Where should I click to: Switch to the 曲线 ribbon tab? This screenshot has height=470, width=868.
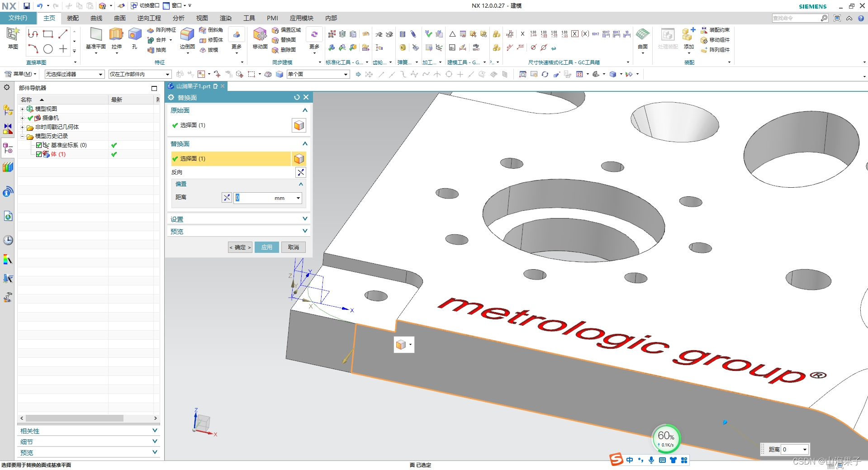click(96, 18)
